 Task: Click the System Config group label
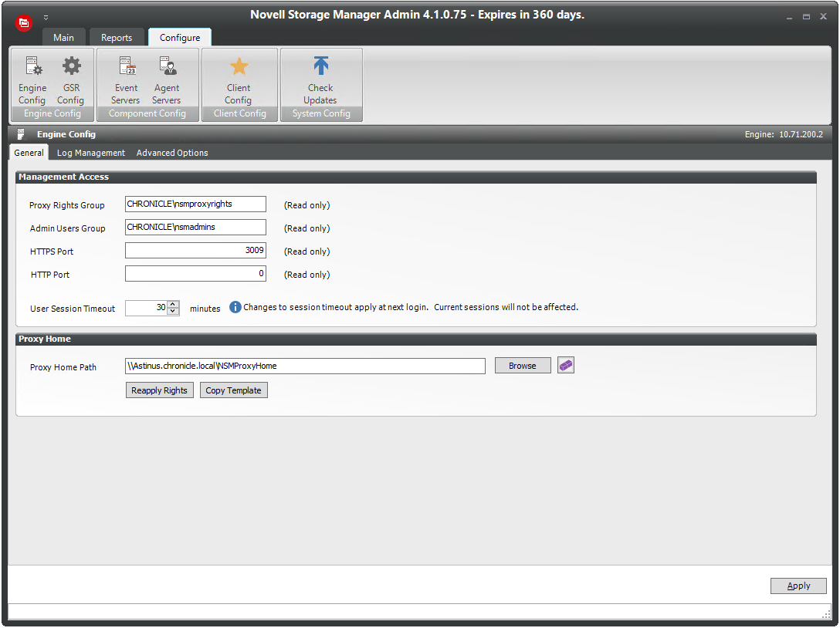pos(321,113)
